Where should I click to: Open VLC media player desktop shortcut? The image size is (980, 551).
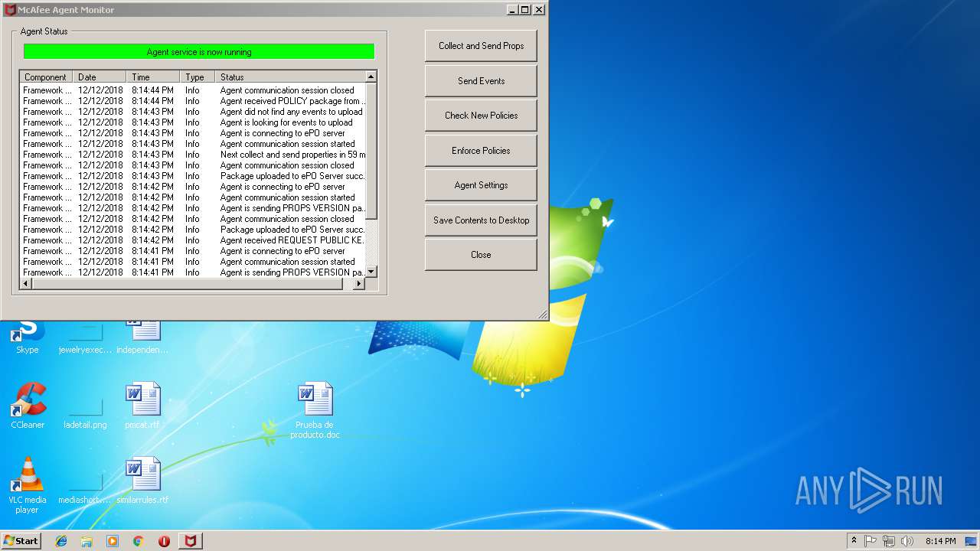(28, 485)
